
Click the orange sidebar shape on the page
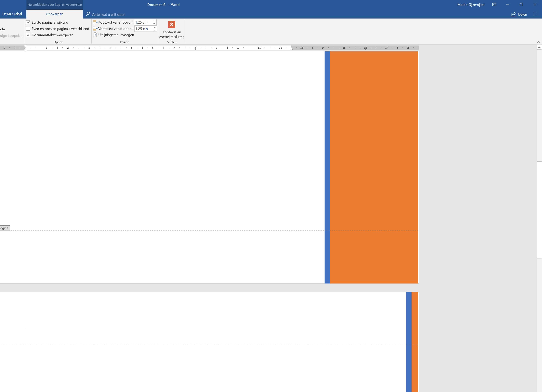(374, 143)
